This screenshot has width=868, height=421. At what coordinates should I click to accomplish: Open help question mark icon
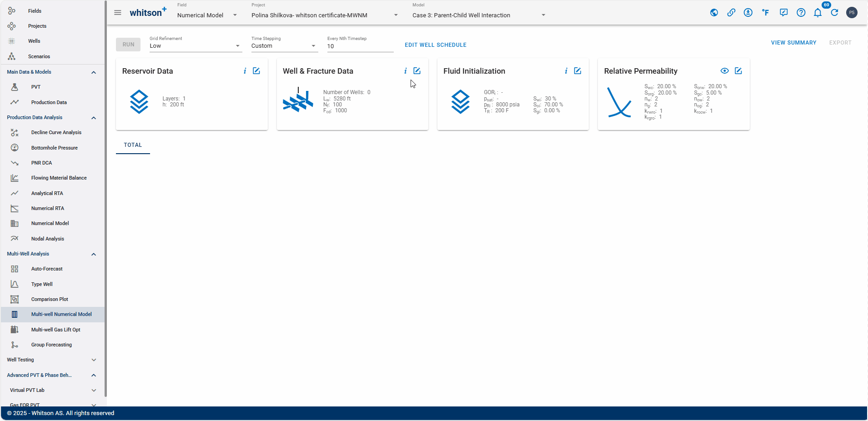[801, 13]
